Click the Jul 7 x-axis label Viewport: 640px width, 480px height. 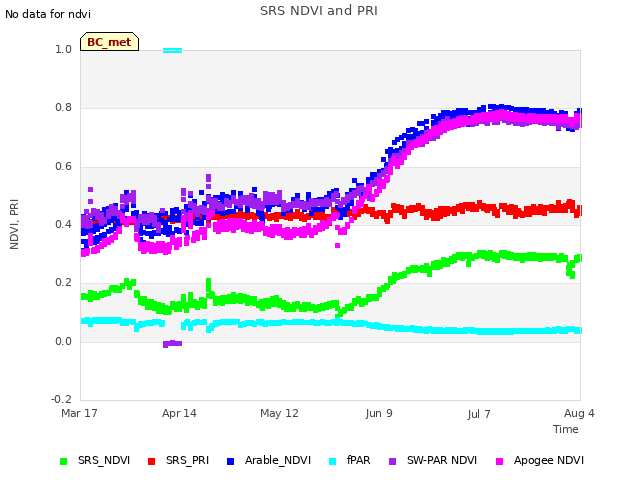(479, 414)
